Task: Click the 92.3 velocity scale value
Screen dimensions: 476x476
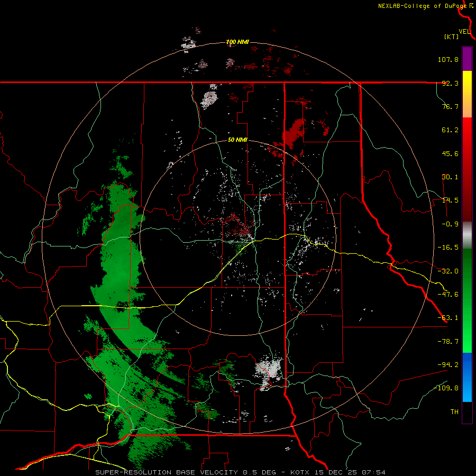Action: (450, 83)
